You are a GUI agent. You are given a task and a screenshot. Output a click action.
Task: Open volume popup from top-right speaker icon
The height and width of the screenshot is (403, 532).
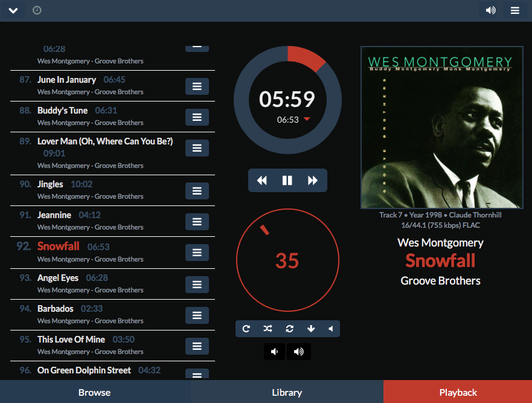(x=490, y=10)
